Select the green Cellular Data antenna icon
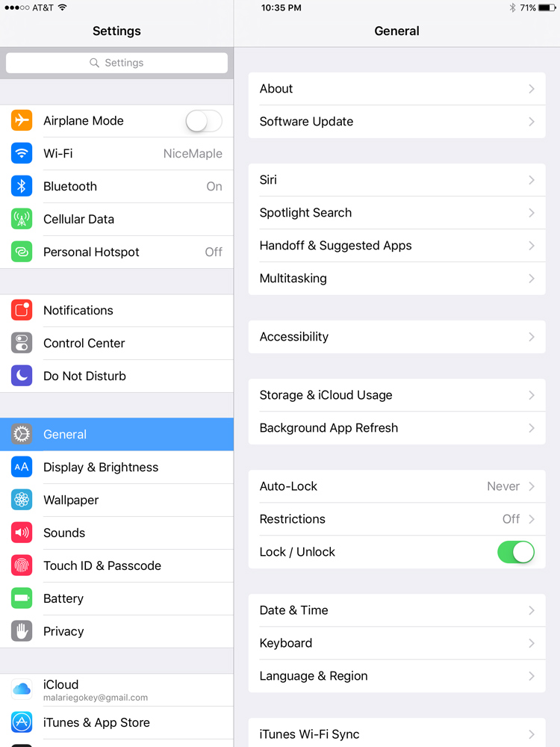560x747 pixels. coord(22,219)
